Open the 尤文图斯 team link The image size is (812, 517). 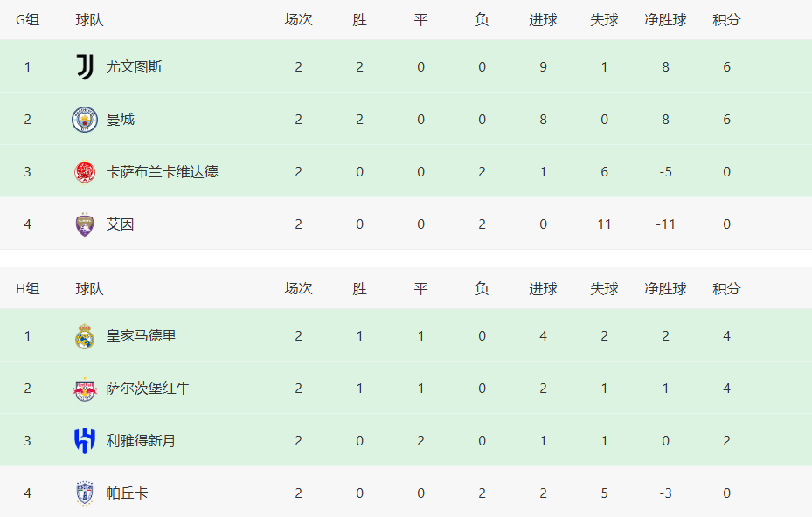134,66
